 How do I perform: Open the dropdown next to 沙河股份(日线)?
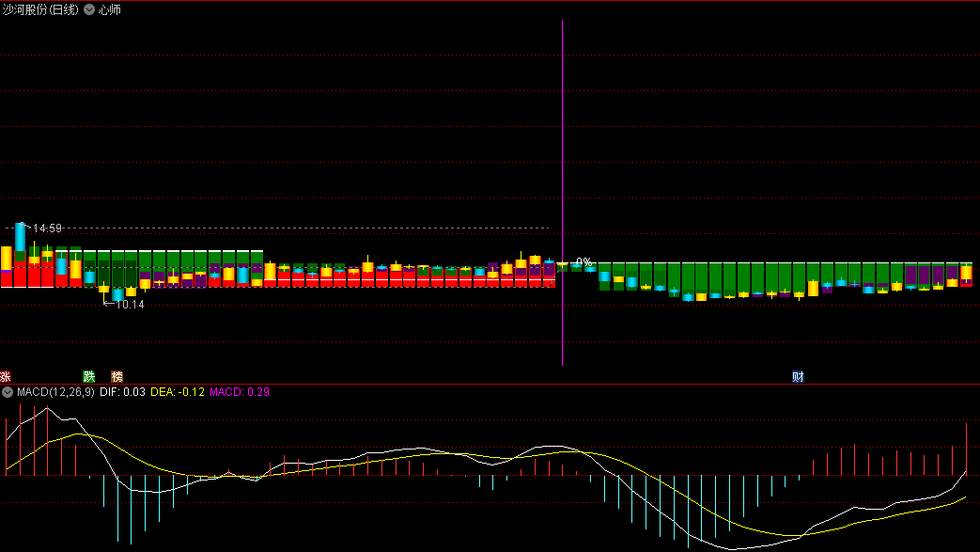point(89,9)
